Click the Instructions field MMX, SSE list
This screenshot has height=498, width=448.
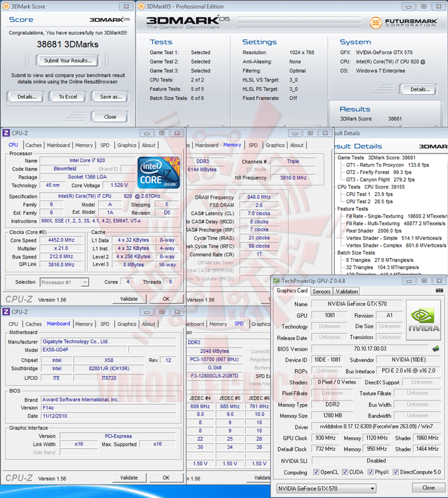[109, 221]
